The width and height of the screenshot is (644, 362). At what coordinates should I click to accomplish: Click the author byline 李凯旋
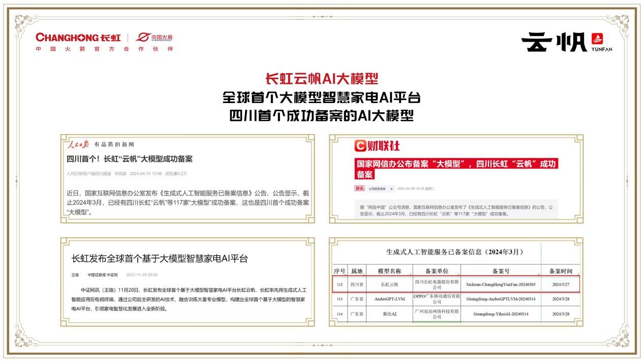coord(119,174)
